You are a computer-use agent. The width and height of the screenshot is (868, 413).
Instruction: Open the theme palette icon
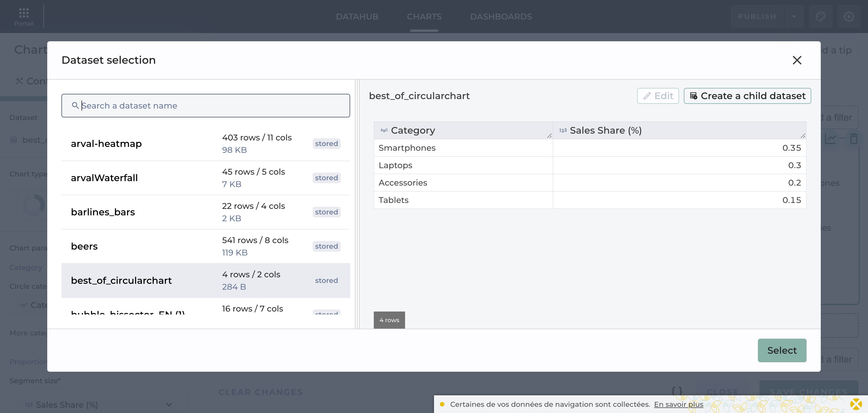[820, 17]
